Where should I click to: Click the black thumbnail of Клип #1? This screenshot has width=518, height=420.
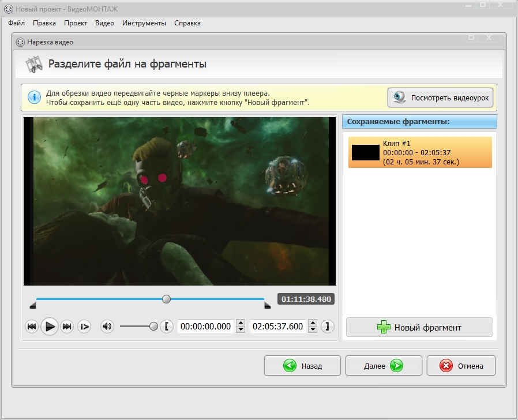coord(365,153)
